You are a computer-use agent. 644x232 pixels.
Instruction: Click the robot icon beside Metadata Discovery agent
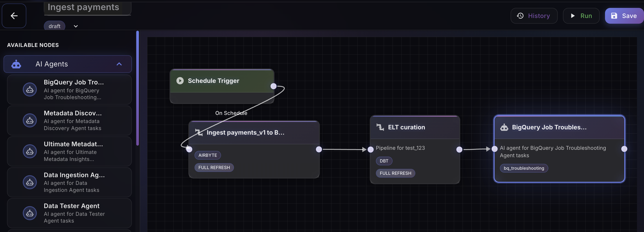pos(30,120)
